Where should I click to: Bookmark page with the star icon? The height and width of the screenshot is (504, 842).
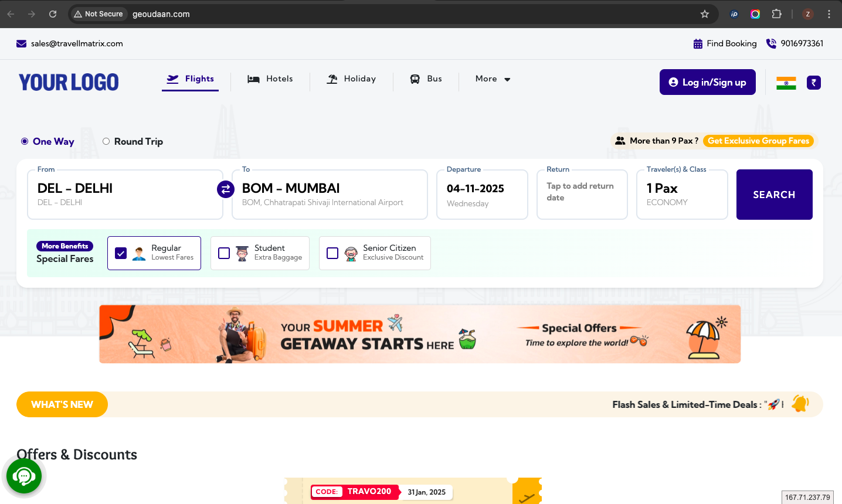coord(705,14)
